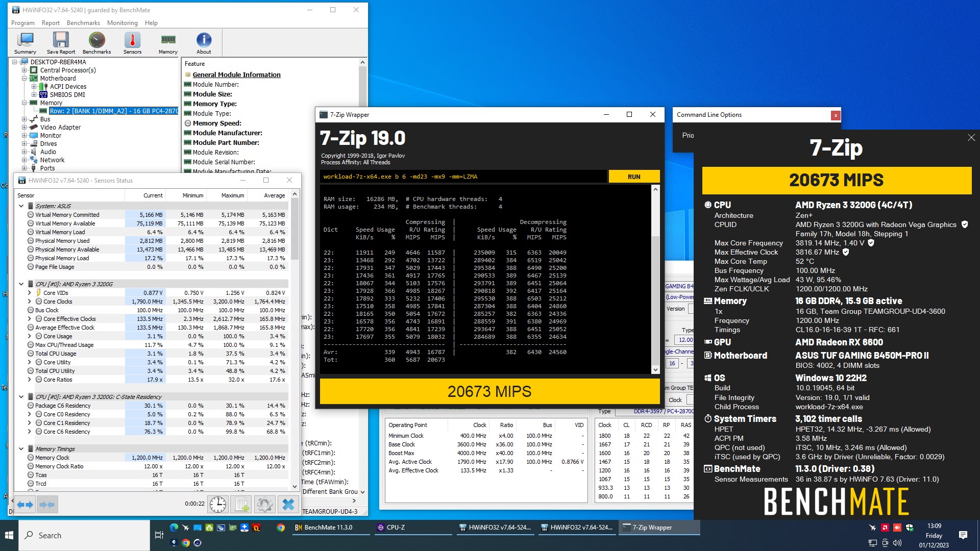Select SMBIOS DMI tree item

coord(67,95)
